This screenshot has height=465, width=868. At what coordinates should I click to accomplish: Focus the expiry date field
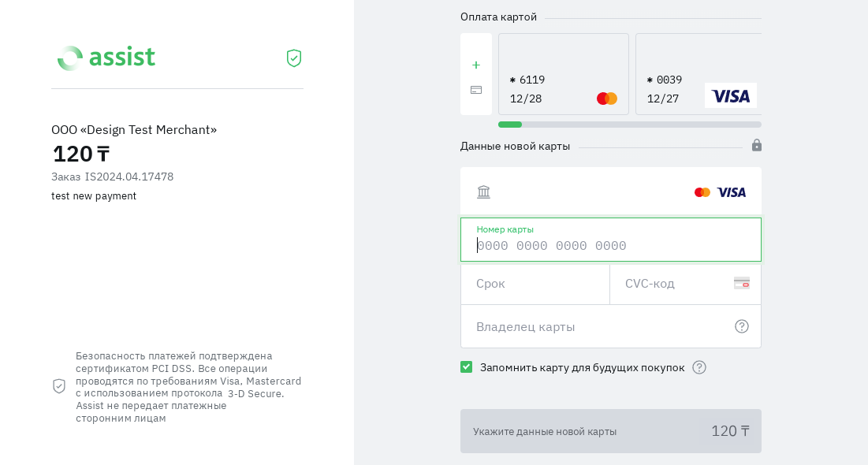click(535, 284)
